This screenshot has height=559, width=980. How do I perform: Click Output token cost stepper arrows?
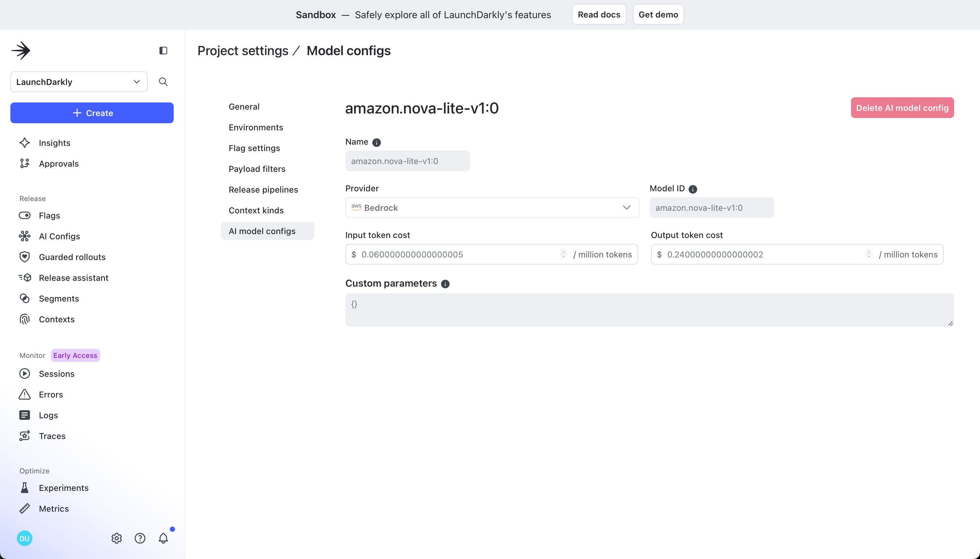coord(869,254)
